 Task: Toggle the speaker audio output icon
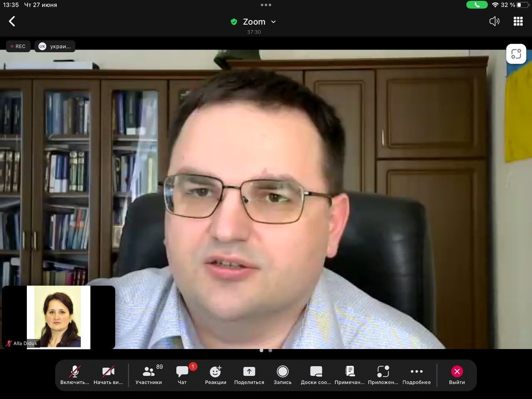pos(494,21)
